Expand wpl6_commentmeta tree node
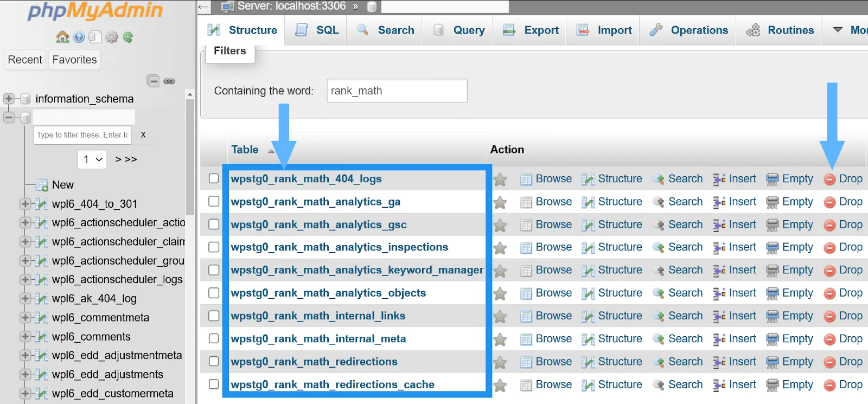This screenshot has height=404, width=868. click(25, 317)
